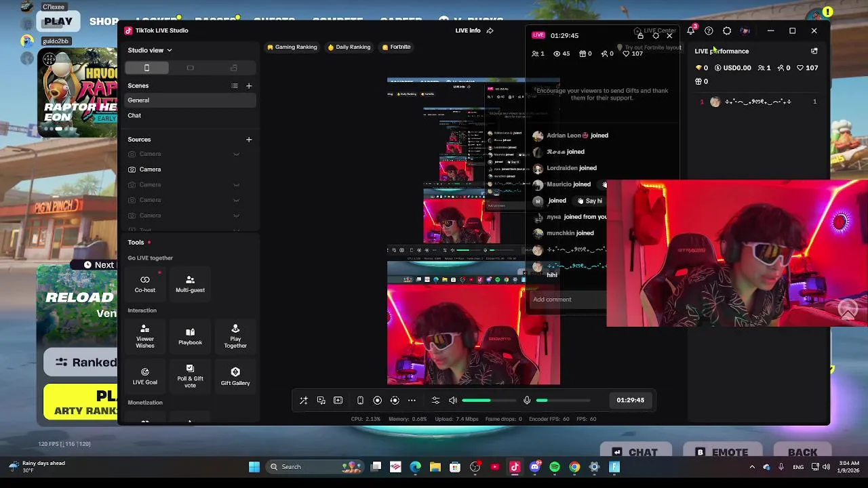The height and width of the screenshot is (488, 868).
Task: Toggle visibility of first Camera source
Action: [236, 154]
